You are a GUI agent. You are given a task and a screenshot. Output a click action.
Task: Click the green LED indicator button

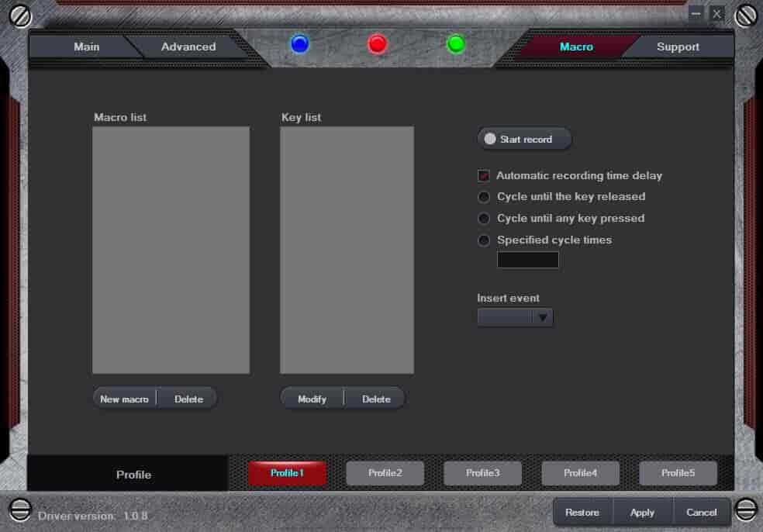click(456, 44)
